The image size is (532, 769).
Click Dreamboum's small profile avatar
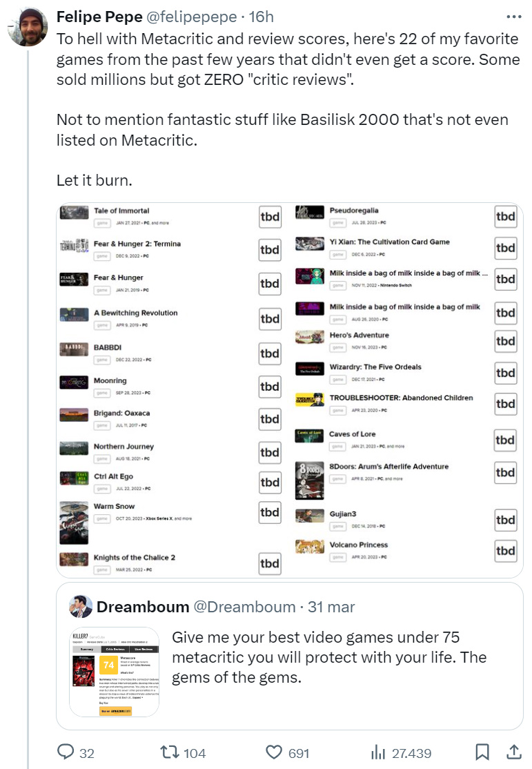[81, 606]
